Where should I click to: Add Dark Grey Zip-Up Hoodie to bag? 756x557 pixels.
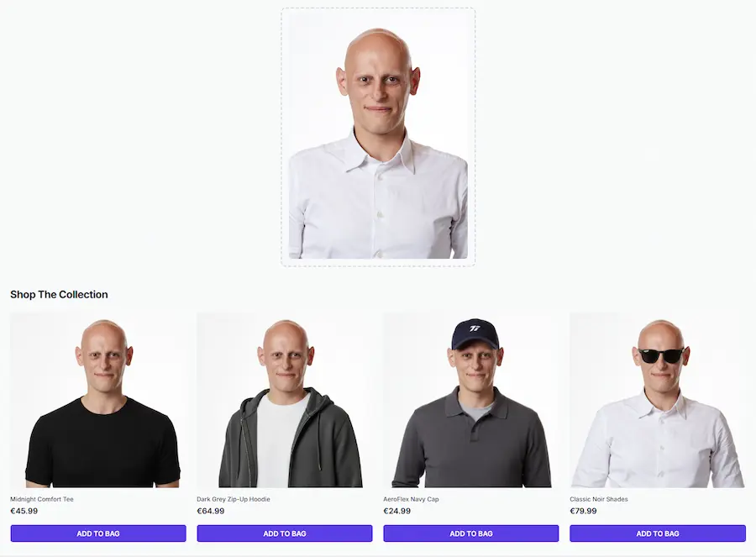[285, 533]
